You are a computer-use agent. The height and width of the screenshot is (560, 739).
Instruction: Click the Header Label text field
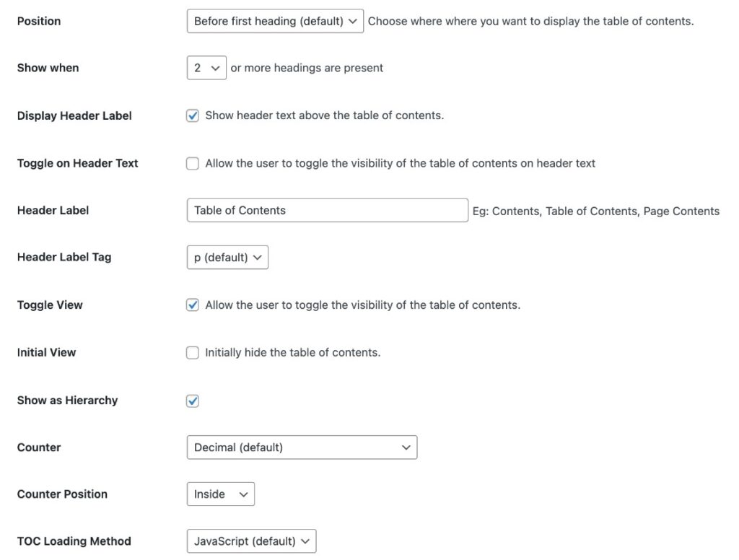click(327, 210)
